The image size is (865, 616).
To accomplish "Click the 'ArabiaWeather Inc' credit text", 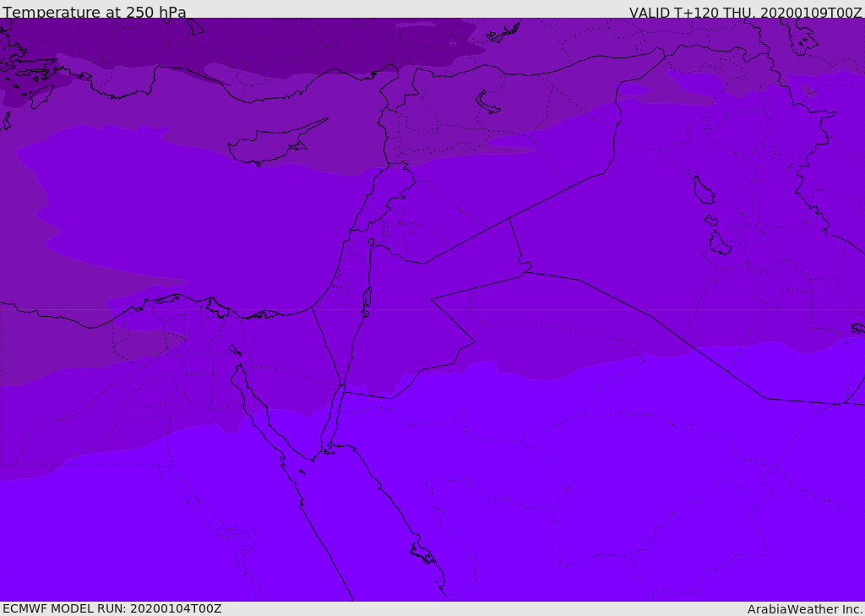I will pos(804,609).
